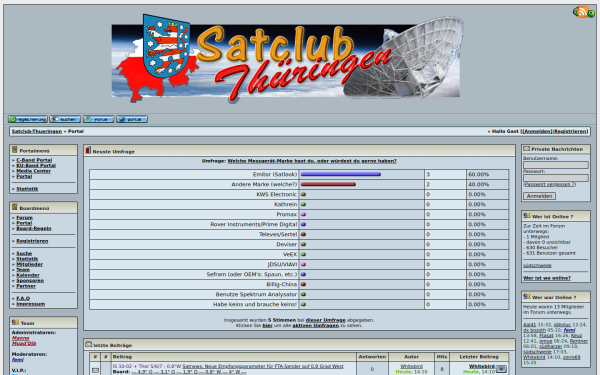This screenshot has height=375, width=600.
Task: Click the Boardmenü panel icon
Action: 15,207
